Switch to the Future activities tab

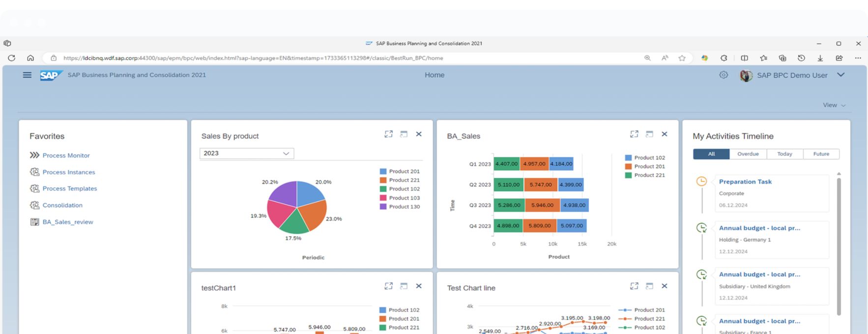(x=821, y=154)
